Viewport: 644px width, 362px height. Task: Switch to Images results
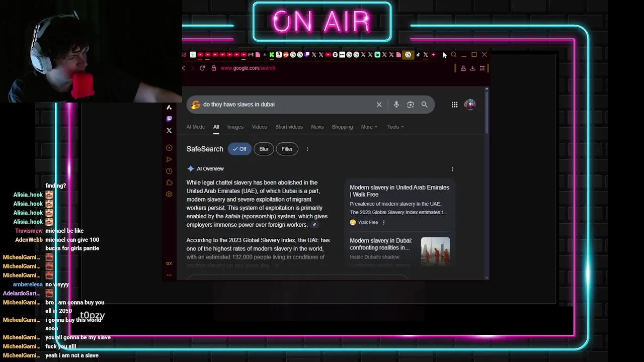pyautogui.click(x=235, y=127)
